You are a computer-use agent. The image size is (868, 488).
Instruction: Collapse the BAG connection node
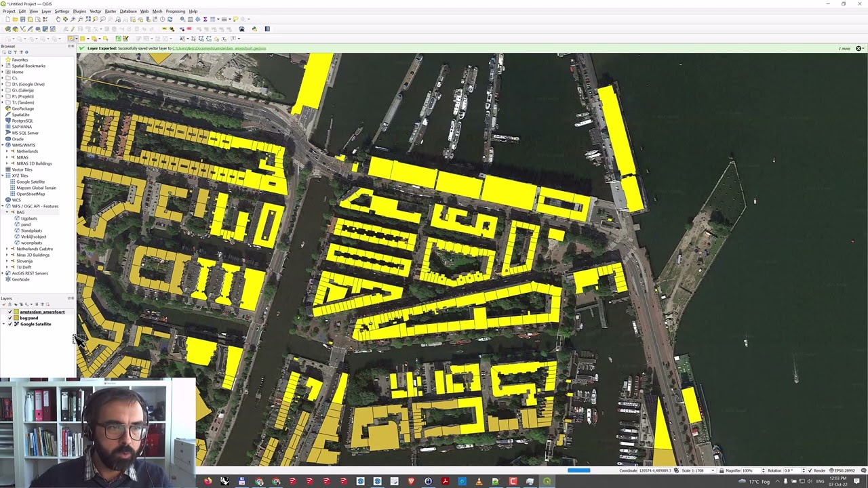[x=7, y=212]
